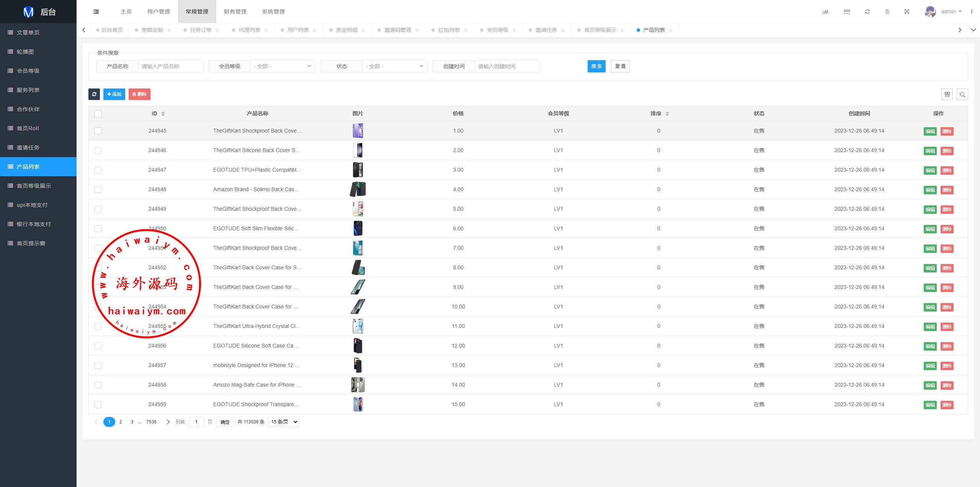The width and height of the screenshot is (980, 487).
Task: Check the checkbox for product 244945
Action: tap(98, 131)
